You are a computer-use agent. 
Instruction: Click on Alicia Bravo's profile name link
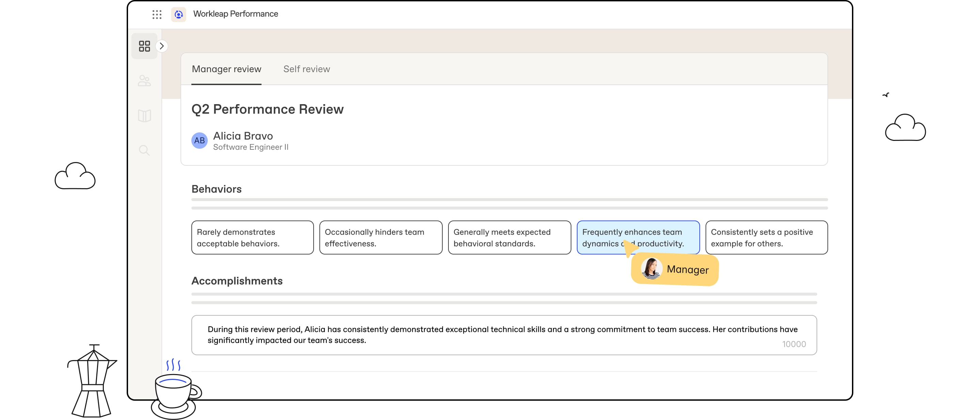click(x=244, y=135)
